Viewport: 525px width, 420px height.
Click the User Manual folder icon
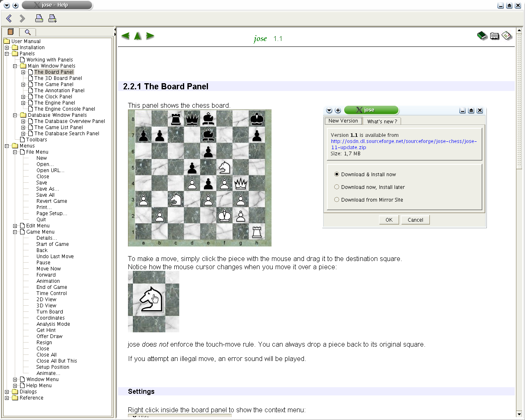(7, 41)
